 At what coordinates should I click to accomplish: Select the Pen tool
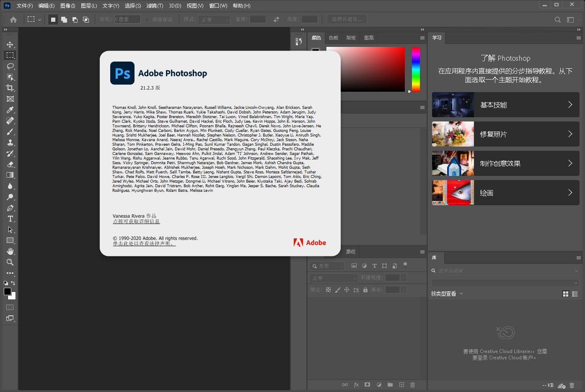click(x=10, y=208)
